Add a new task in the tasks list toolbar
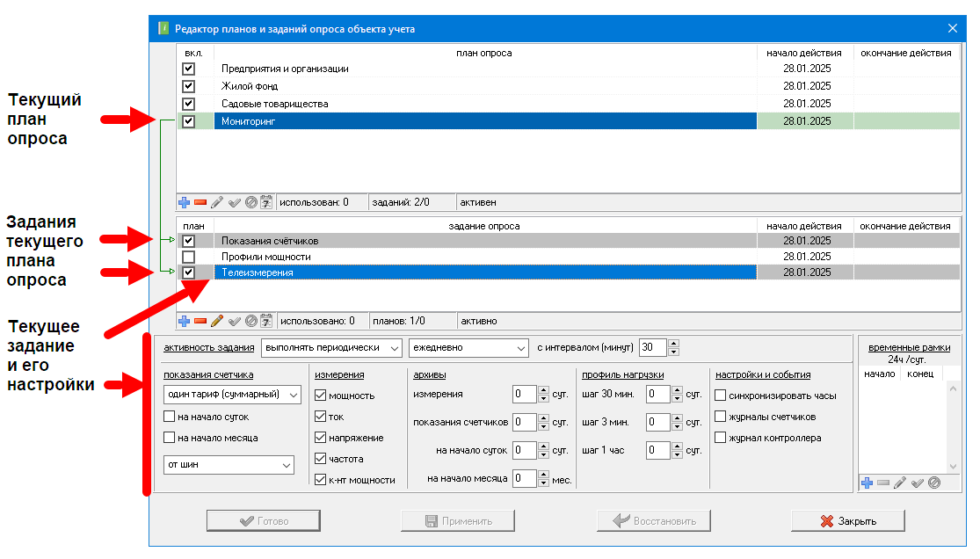Screen dimensions: 980x559 tap(184, 321)
